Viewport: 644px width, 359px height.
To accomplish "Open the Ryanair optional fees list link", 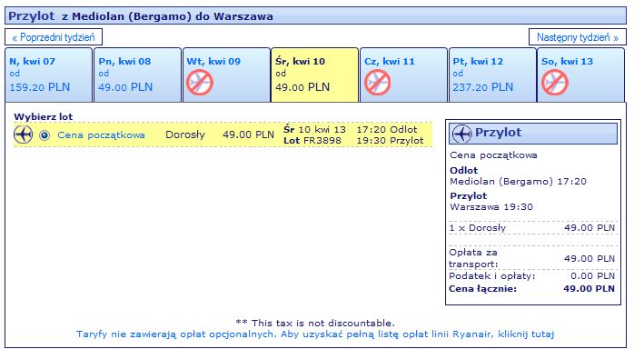I will 315,334.
